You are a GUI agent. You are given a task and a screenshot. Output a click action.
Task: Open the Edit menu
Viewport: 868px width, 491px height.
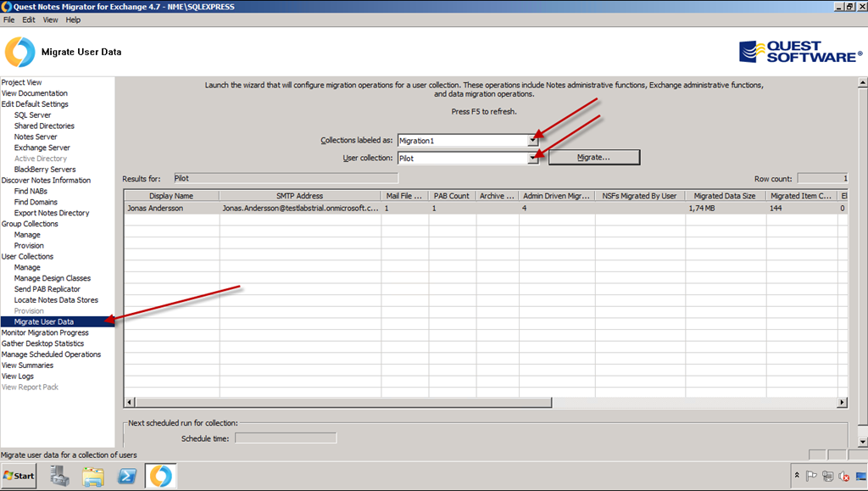tap(29, 20)
